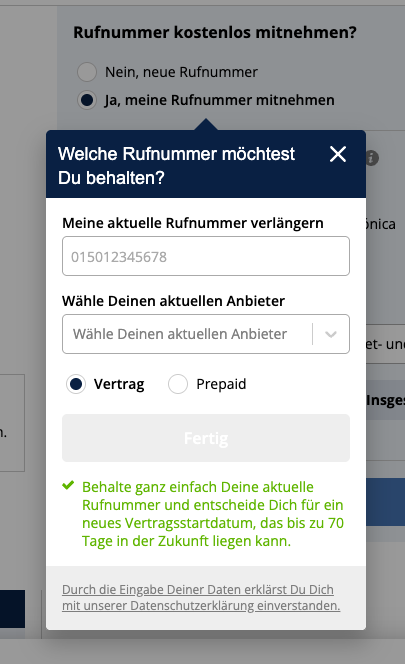
Task: Focus the phone number field showing 015012345678
Action: 206,256
